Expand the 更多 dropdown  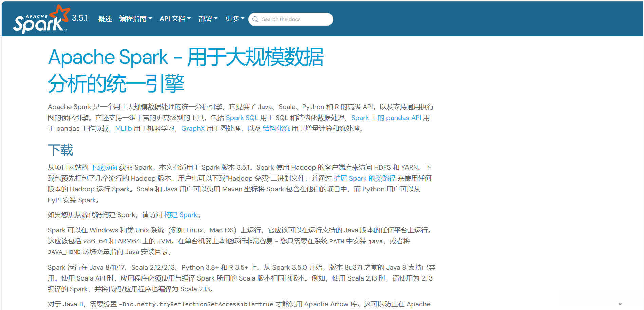(x=233, y=19)
